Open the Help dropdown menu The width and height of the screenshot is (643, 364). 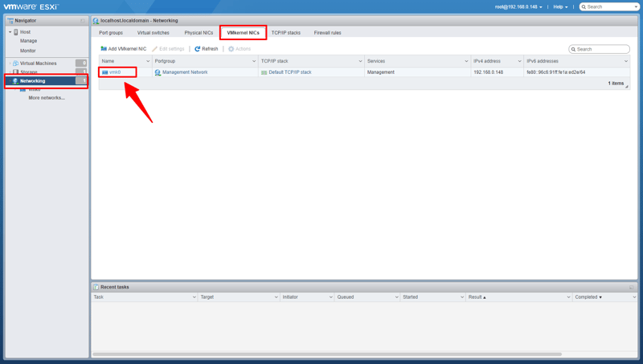point(559,6)
